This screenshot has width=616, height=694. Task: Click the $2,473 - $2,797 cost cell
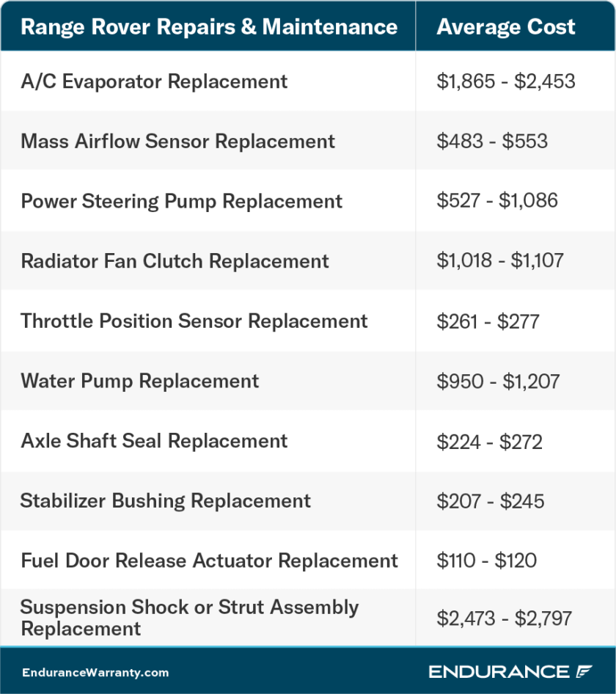505,618
